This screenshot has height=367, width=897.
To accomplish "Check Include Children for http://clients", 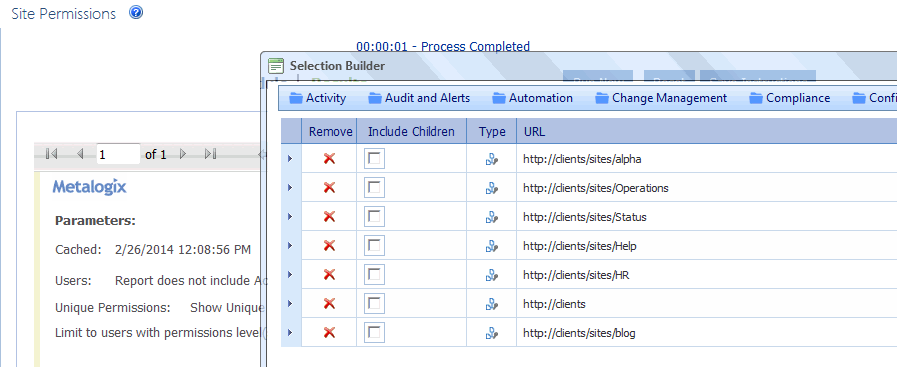I will 374,303.
